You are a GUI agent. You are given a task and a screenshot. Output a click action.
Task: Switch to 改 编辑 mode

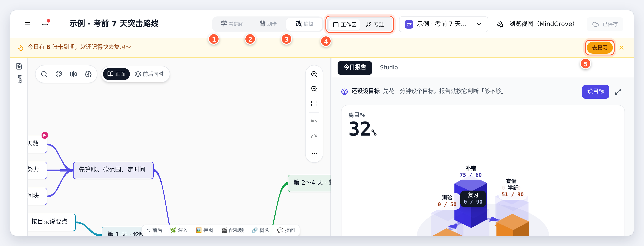pos(304,24)
